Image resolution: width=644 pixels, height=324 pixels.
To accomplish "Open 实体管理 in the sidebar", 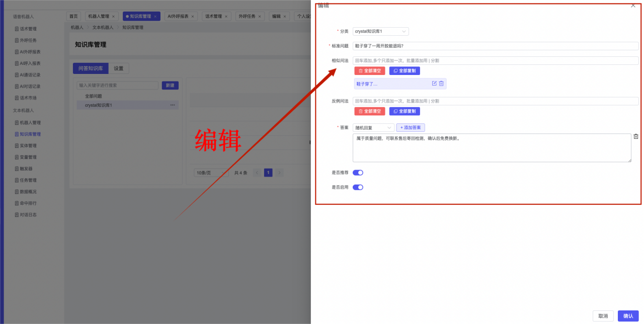I will (x=28, y=146).
